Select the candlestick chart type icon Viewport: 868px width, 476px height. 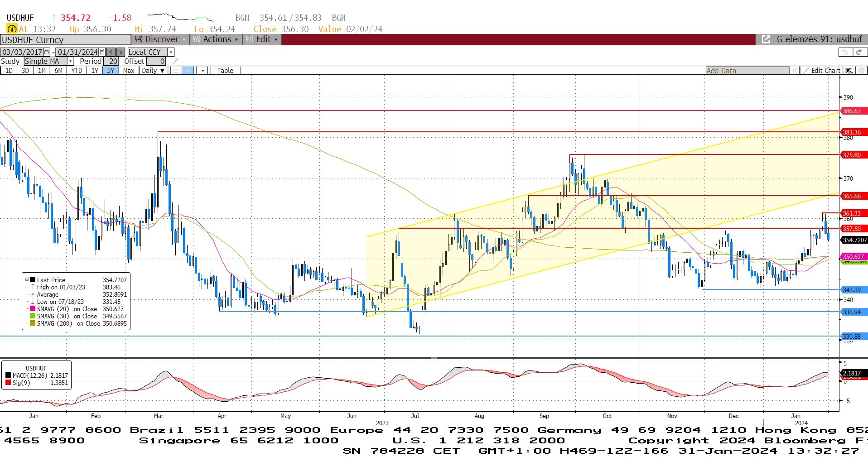188,71
